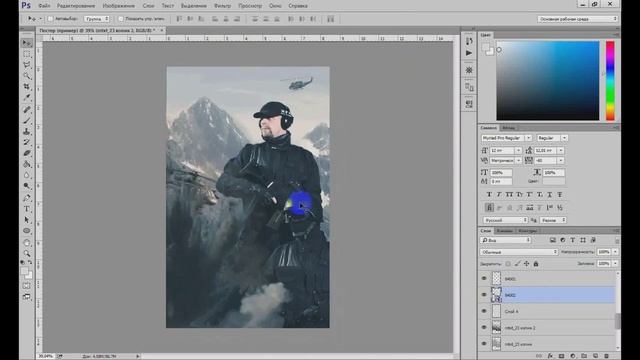Viewport: 640px width, 360px height.
Task: Open layer filter type Вид dropdown
Action: pyautogui.click(x=505, y=240)
